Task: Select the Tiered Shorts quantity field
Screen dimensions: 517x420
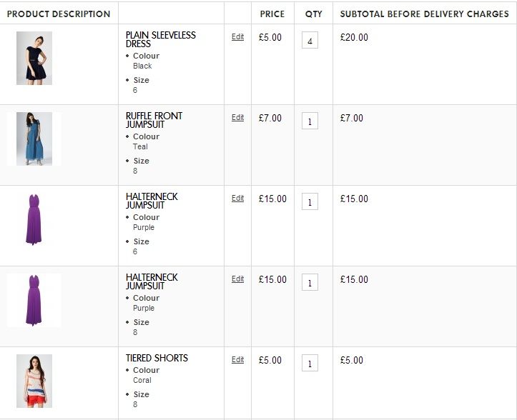Action: click(x=310, y=364)
